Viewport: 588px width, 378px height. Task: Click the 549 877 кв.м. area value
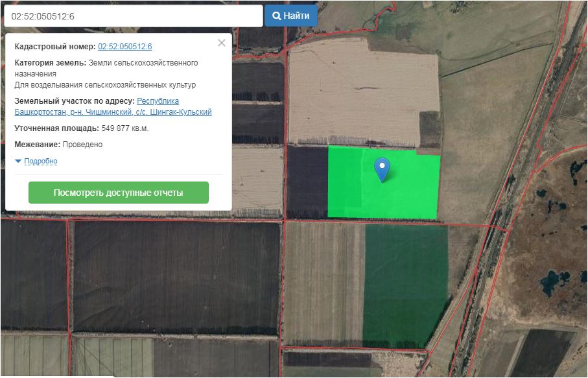pos(125,128)
